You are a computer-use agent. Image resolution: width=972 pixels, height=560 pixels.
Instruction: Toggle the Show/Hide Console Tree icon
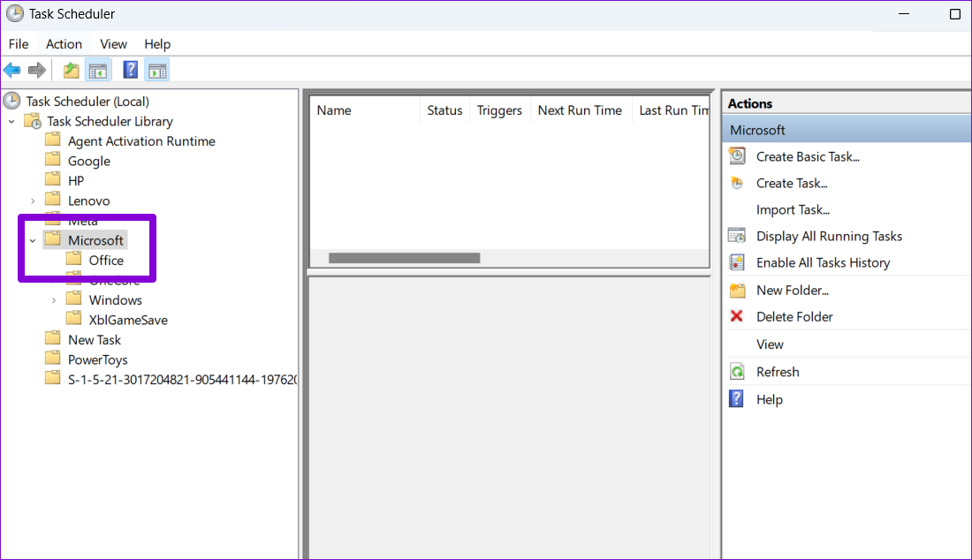tap(97, 70)
